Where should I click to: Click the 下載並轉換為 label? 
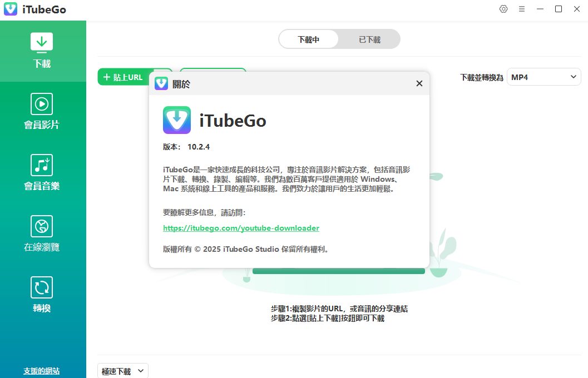click(x=482, y=78)
